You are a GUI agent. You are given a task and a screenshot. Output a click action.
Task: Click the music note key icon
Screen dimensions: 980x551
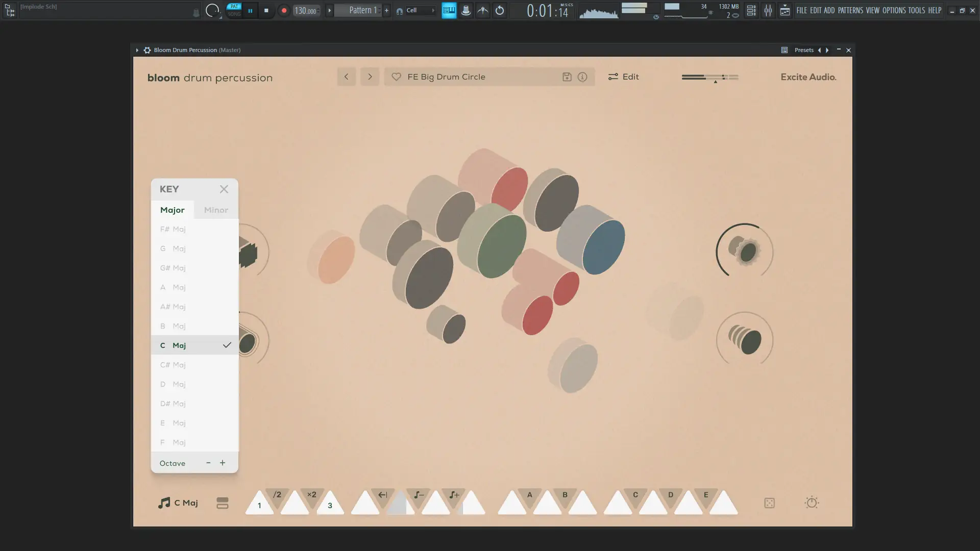point(164,503)
